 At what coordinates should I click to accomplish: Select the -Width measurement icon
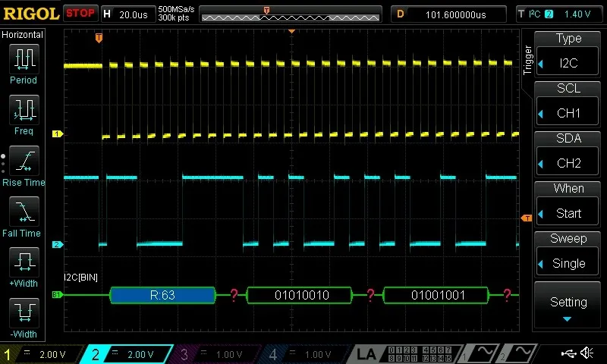pyautogui.click(x=23, y=313)
